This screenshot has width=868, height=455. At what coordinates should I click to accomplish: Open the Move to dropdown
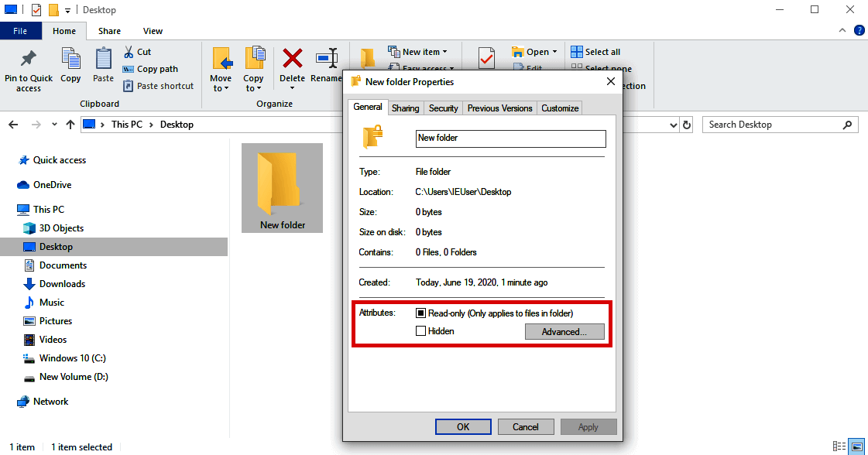click(221, 69)
